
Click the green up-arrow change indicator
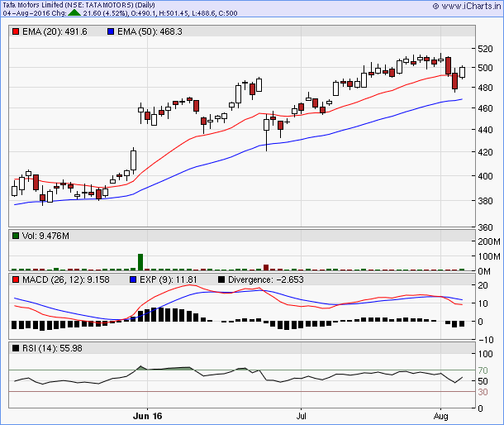point(74,13)
